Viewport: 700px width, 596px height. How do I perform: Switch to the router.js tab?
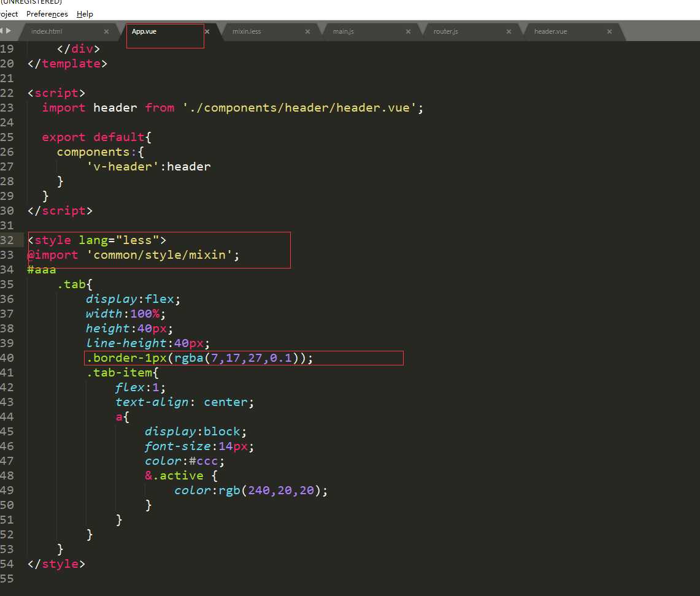tap(445, 31)
